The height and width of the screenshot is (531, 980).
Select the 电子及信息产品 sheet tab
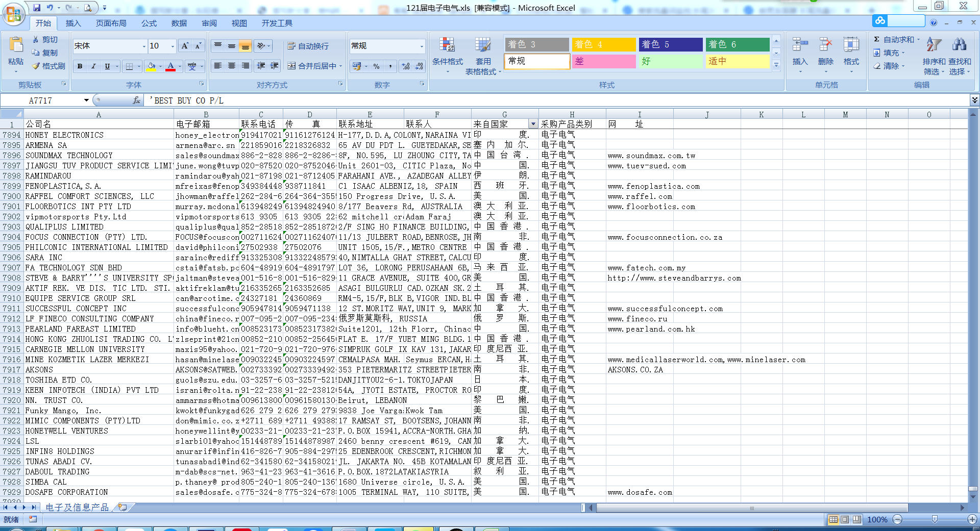point(77,507)
